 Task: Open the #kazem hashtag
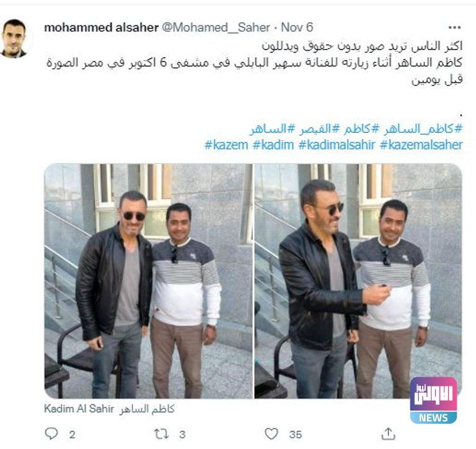pos(226,145)
